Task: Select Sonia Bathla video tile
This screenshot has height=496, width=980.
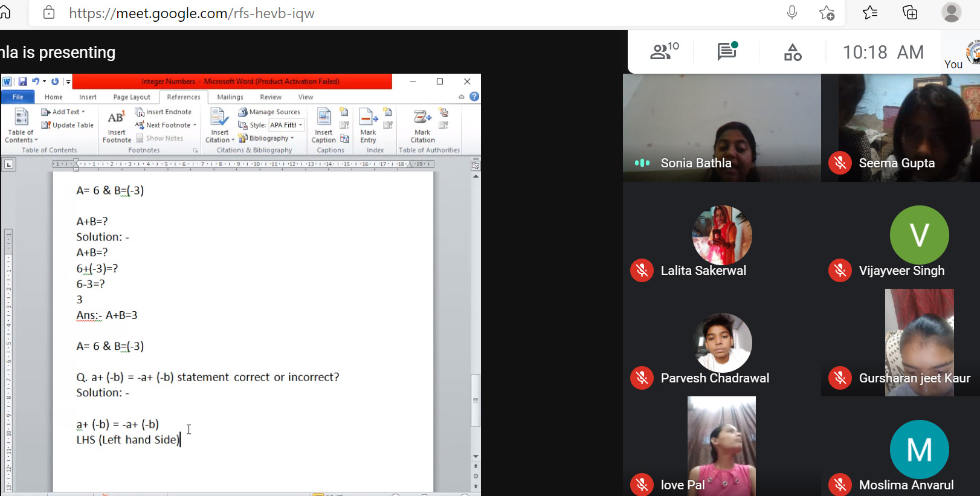Action: click(721, 127)
